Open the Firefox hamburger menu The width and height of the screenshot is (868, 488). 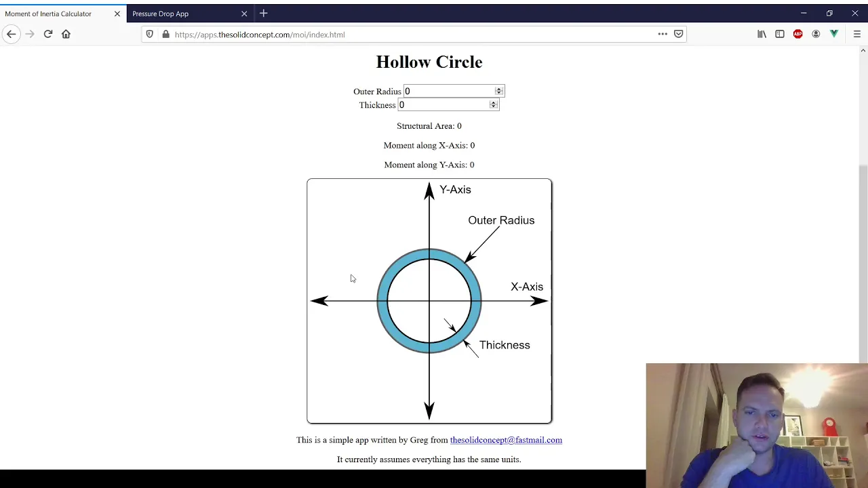[x=857, y=34]
